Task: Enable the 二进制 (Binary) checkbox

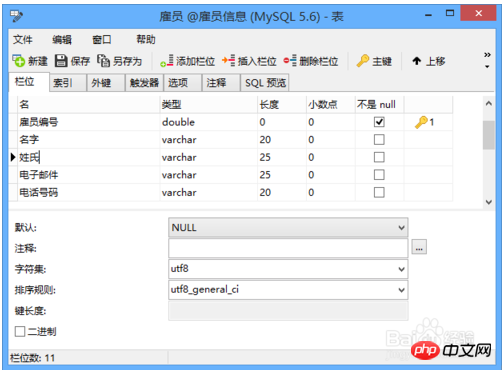Action: coord(20,331)
